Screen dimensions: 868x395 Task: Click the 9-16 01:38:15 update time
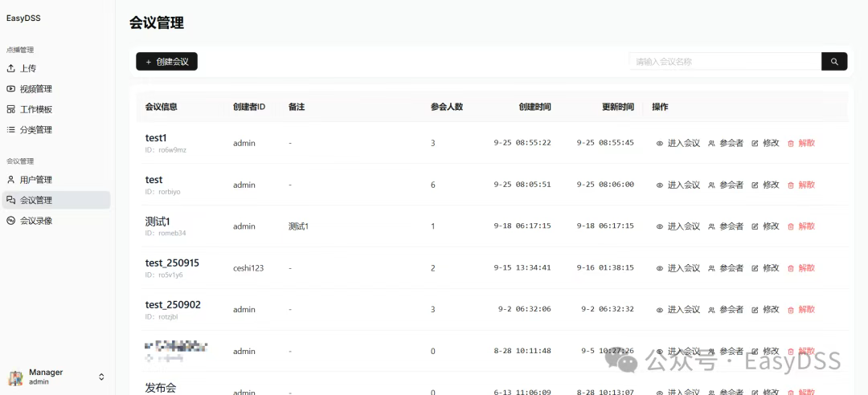(605, 268)
